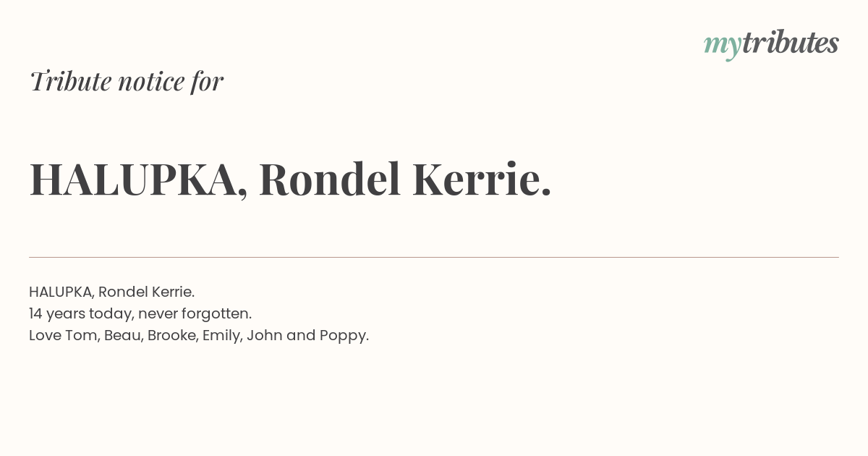
Task: Click "Kerrie." in the large title
Action: pyautogui.click(x=482, y=179)
